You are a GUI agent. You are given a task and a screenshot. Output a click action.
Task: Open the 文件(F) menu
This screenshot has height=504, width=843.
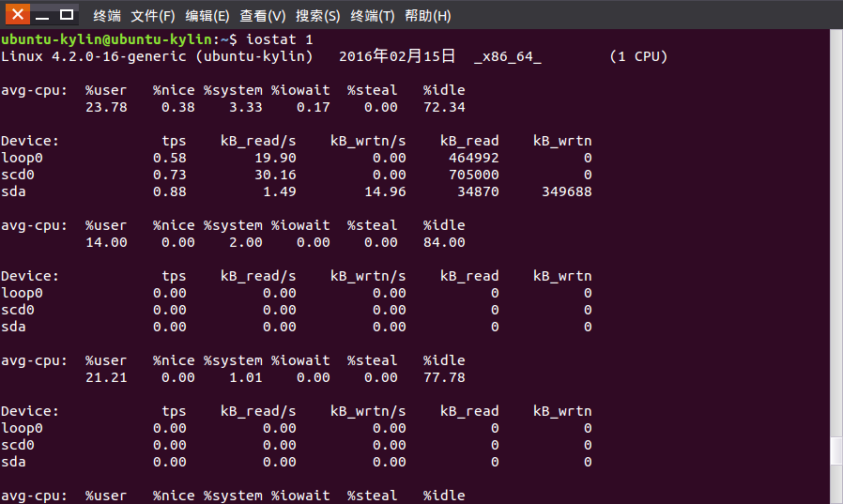coord(153,16)
